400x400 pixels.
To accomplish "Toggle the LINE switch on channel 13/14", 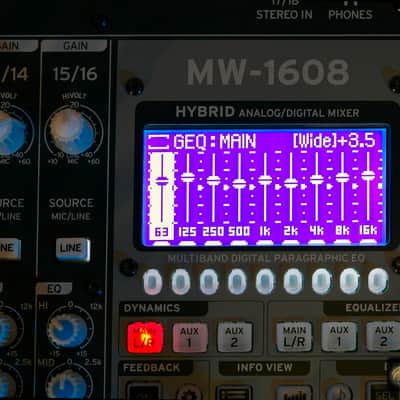I will [9, 249].
